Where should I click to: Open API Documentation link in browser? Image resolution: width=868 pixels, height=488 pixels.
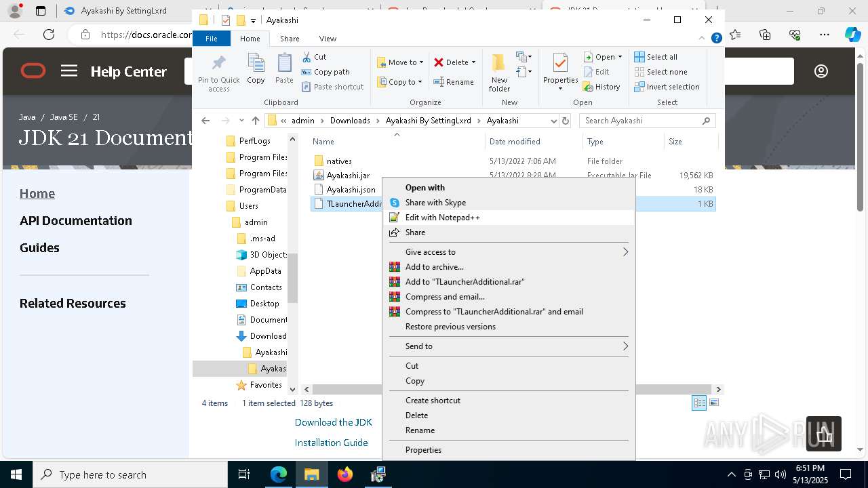click(76, 221)
